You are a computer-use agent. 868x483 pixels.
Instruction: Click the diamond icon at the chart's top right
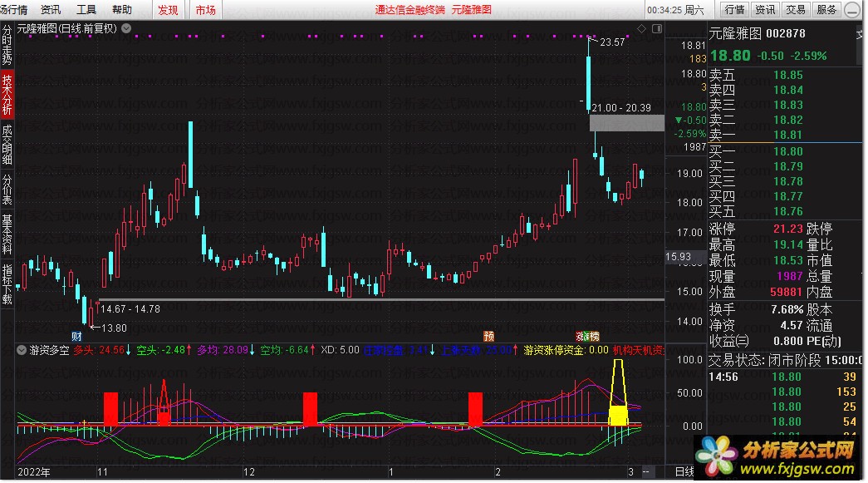[641, 29]
